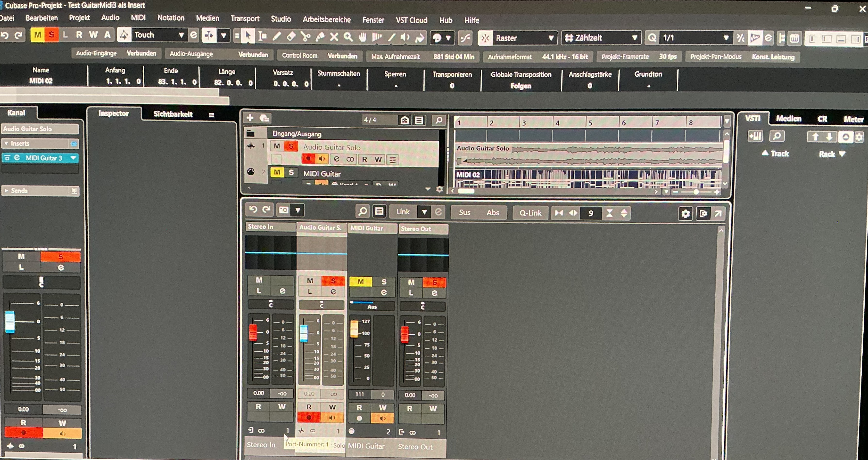Screen dimensions: 868x460
Task: Open MixConsole snapshot camera icon
Action: point(284,210)
